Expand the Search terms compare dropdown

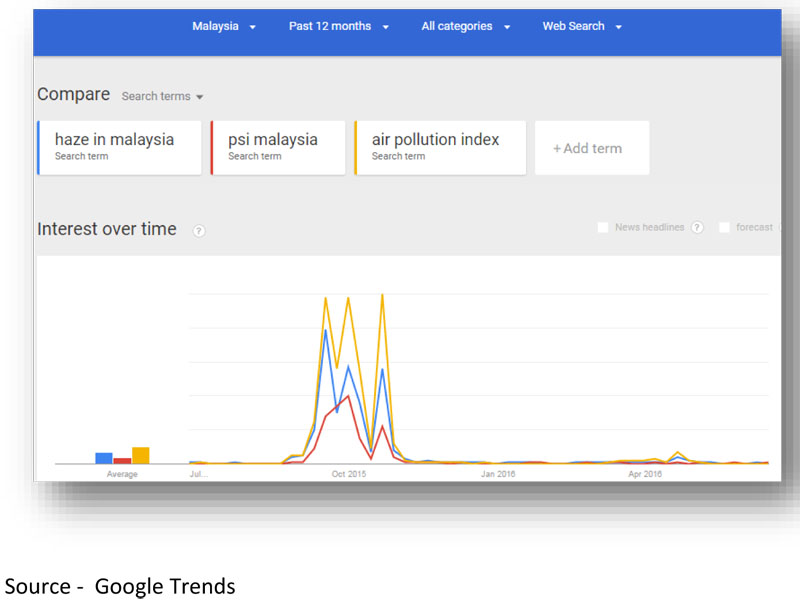pyautogui.click(x=162, y=97)
